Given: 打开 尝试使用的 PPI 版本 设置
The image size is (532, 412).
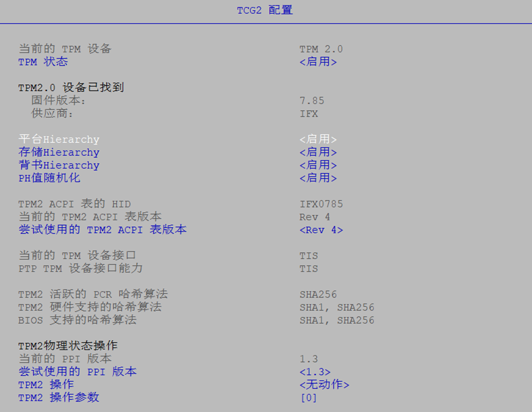Looking at the screenshot, I should click(77, 372).
